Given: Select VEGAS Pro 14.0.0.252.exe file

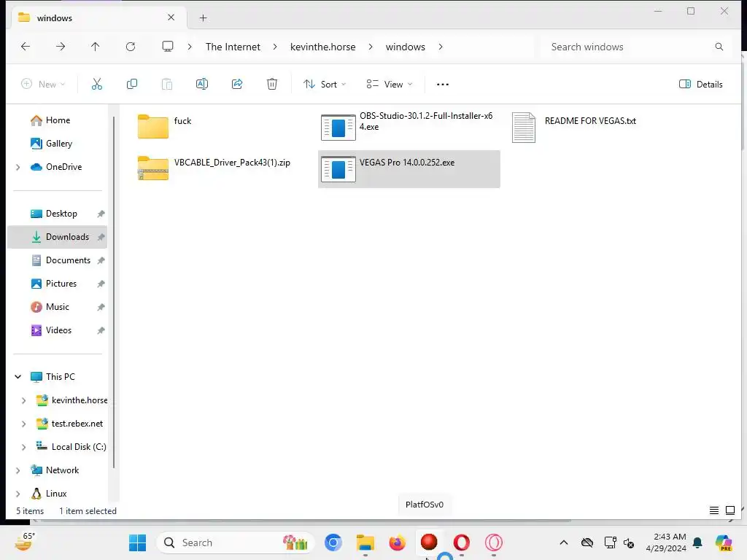Looking at the screenshot, I should (409, 169).
